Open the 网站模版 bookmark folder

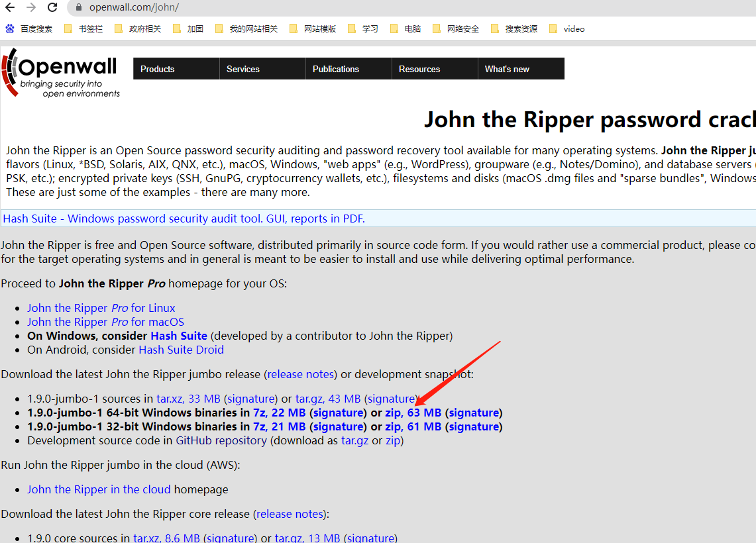coord(313,29)
